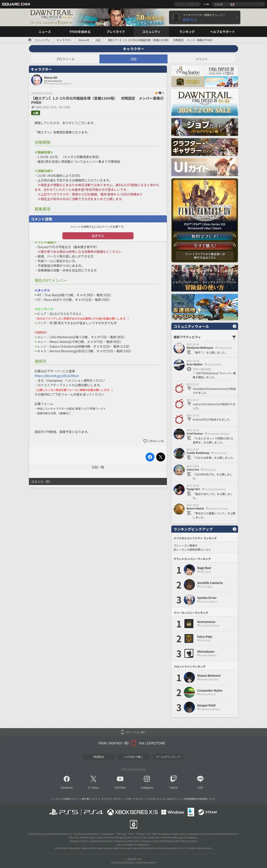Click the 公開 green status tag

click(35, 113)
